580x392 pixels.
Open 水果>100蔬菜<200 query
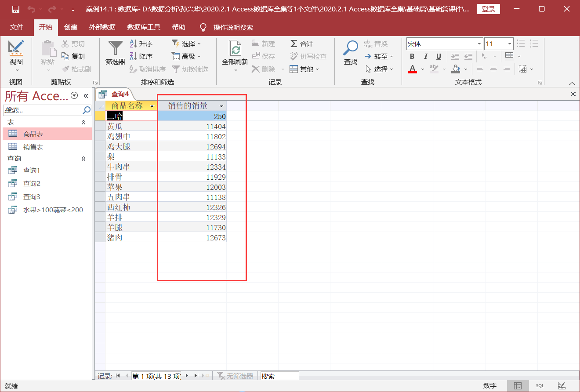[x=47, y=210]
